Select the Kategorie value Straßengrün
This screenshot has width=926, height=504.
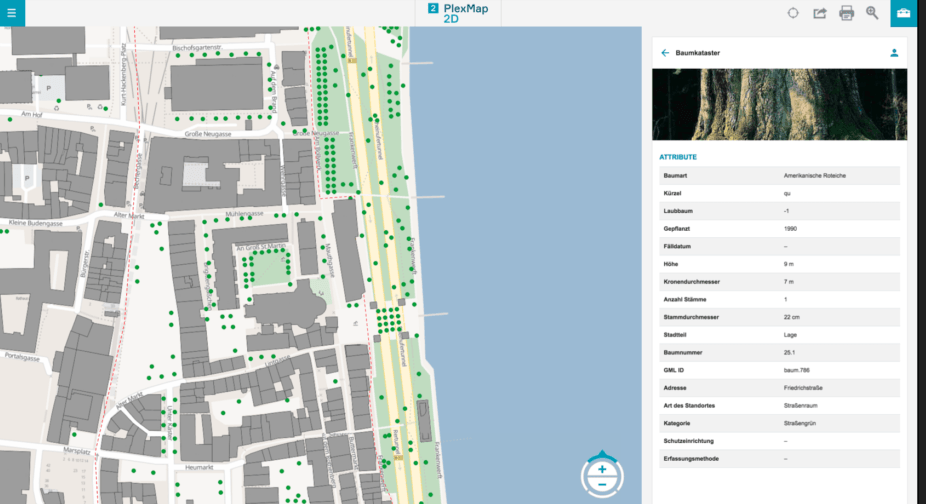800,424
